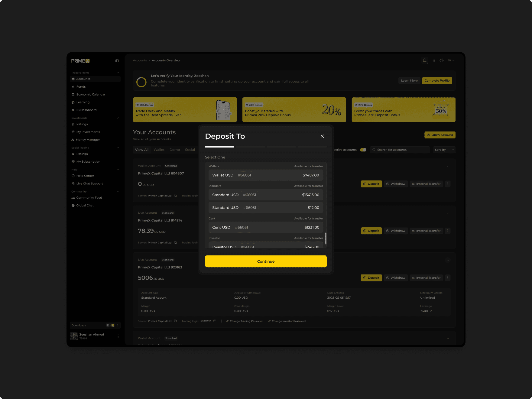
Task: Collapse the Community section
Action: pyautogui.click(x=118, y=191)
